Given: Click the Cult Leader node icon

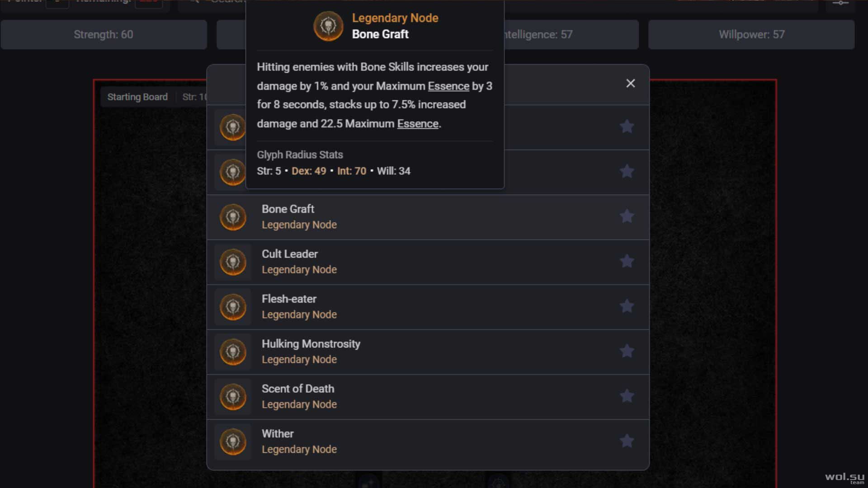Looking at the screenshot, I should 233,262.
